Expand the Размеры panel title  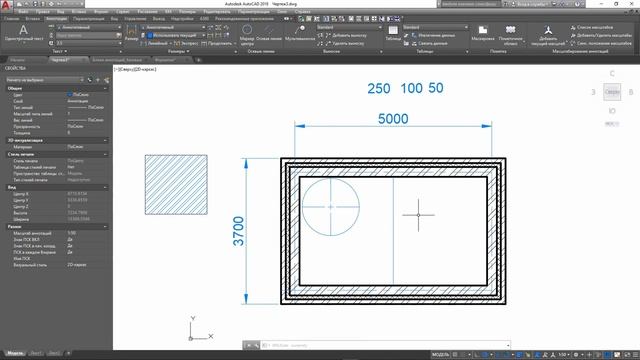[x=179, y=51]
